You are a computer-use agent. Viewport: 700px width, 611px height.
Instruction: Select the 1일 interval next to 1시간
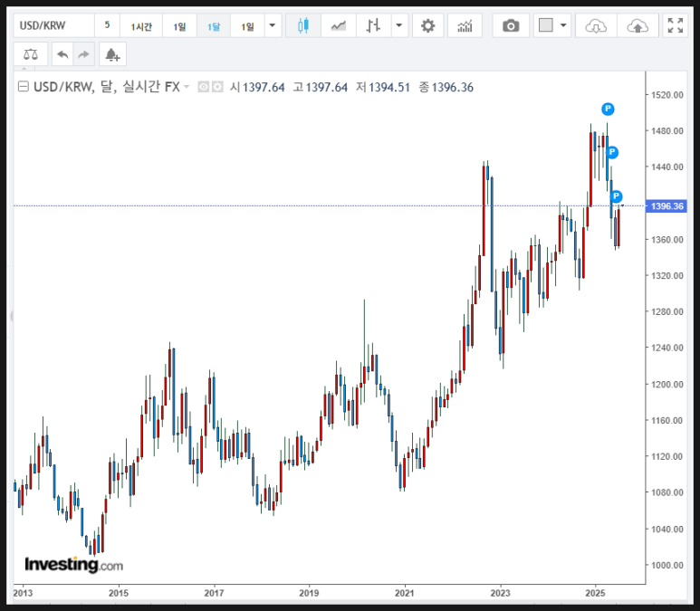coord(179,26)
